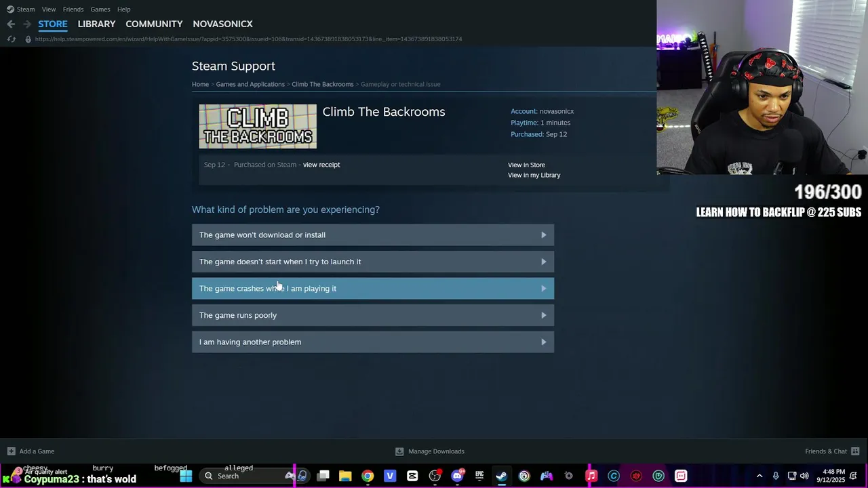Open File Explorer from the taskbar

coord(345,476)
